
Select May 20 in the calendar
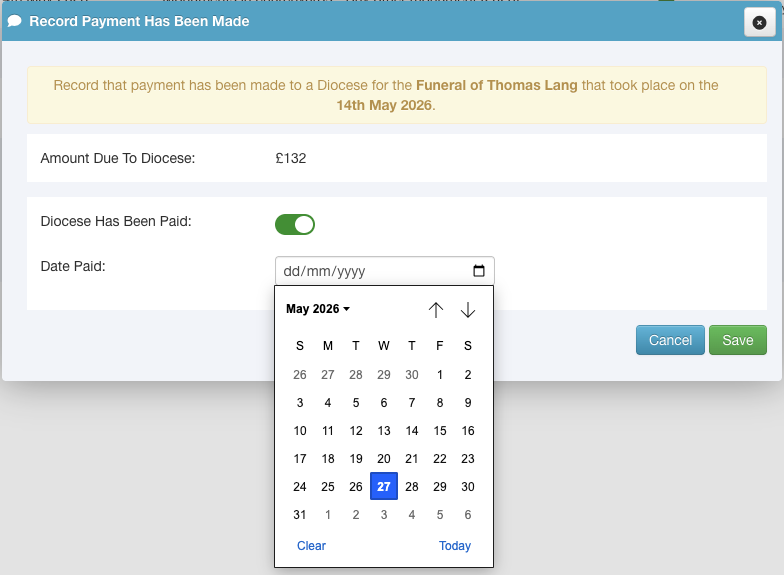click(x=384, y=458)
